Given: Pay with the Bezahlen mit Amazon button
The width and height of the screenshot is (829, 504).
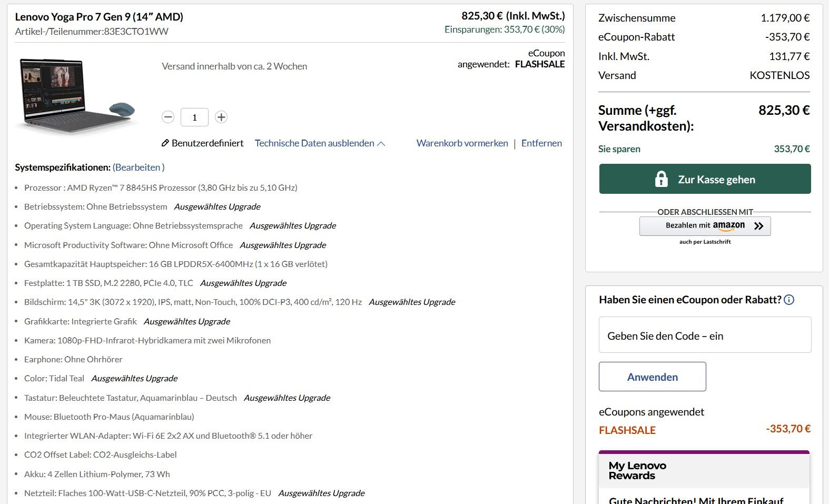Looking at the screenshot, I should 705,226.
